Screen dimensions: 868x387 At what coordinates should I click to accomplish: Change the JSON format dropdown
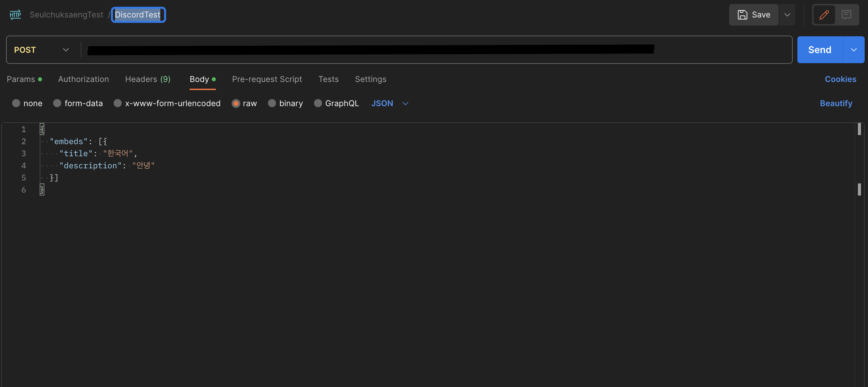(x=390, y=103)
